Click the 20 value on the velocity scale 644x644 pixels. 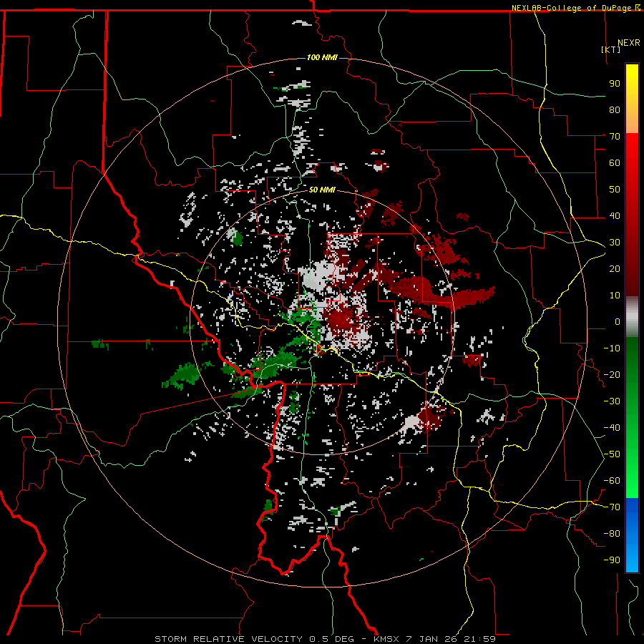coord(615,268)
